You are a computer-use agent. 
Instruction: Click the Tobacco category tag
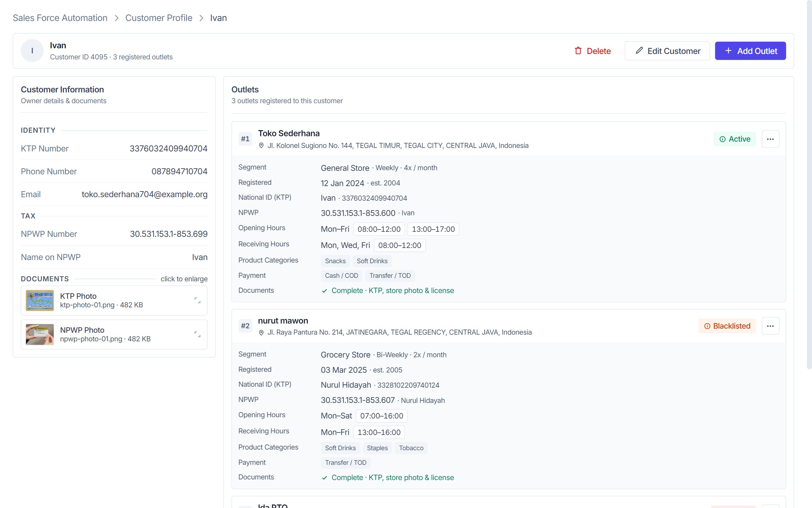(411, 448)
